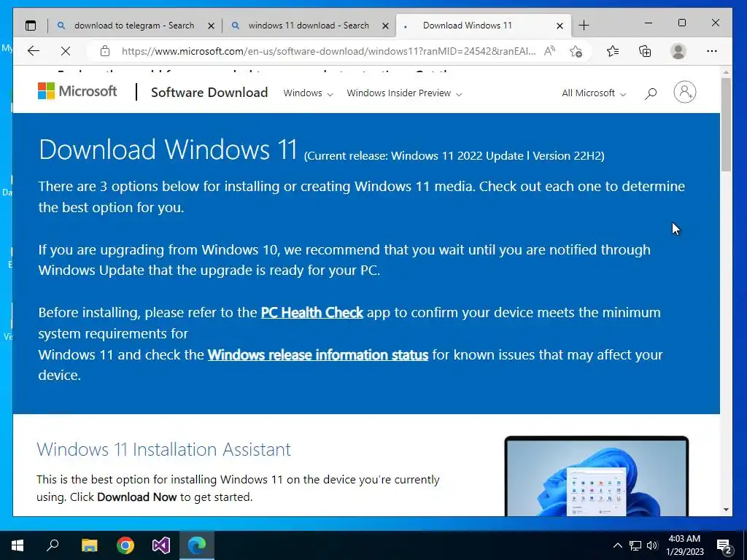Open the tab actions menu icon
This screenshot has height=560, width=747.
31,26
